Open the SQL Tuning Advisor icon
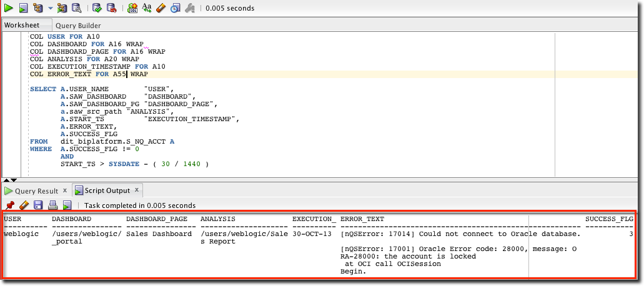The height and width of the screenshot is (286, 644). click(x=76, y=7)
